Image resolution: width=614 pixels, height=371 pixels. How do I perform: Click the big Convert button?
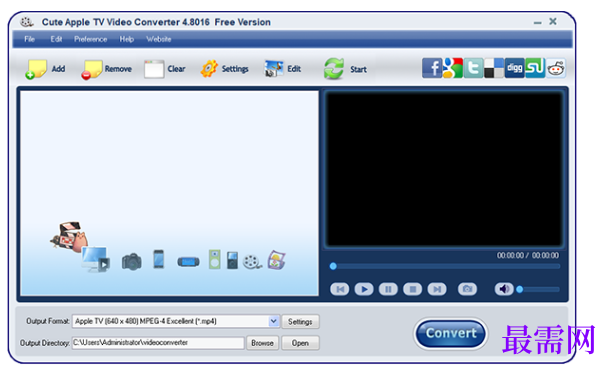click(451, 333)
